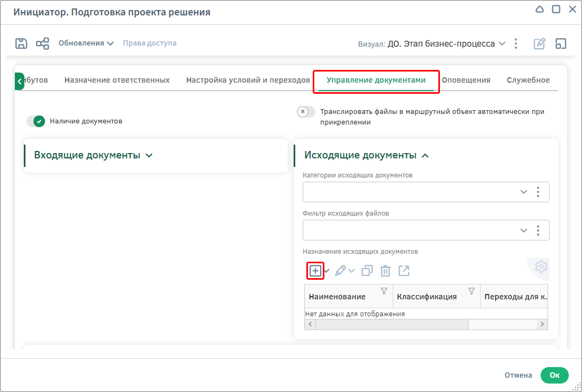Screen dimensions: 582x392
Task: Open table settings gear icon
Action: click(x=541, y=266)
